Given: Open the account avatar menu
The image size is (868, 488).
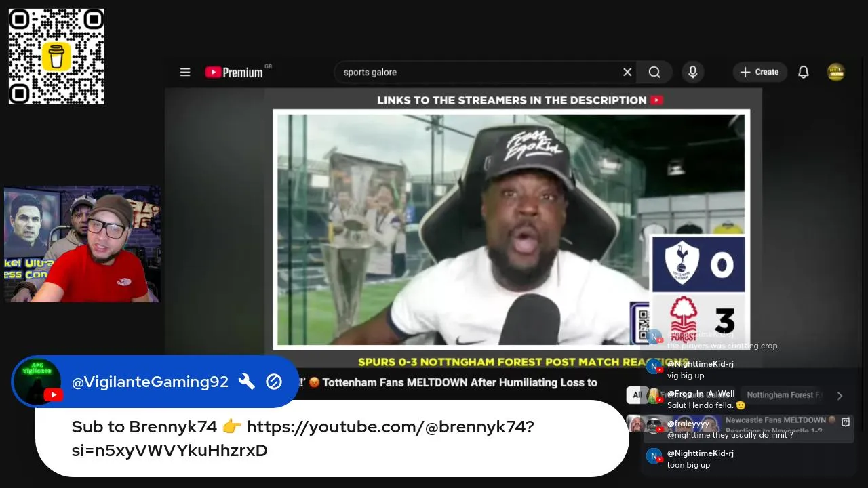Looking at the screenshot, I should pyautogui.click(x=836, y=72).
